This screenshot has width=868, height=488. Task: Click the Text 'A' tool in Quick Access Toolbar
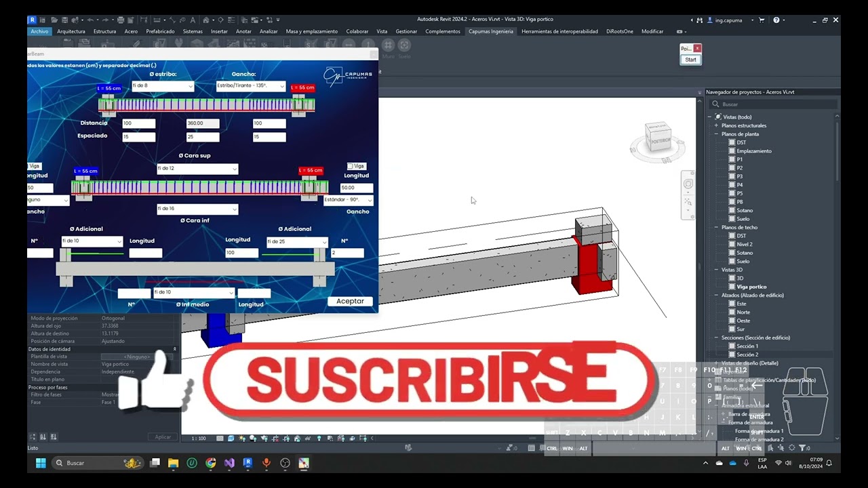point(193,20)
